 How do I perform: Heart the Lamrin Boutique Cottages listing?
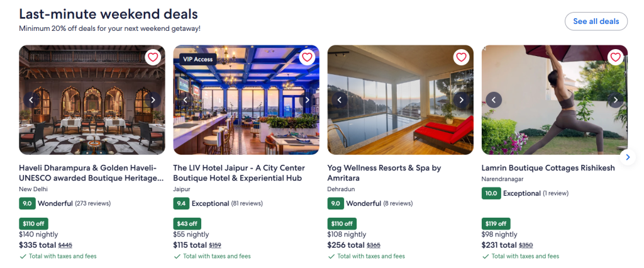tap(615, 57)
